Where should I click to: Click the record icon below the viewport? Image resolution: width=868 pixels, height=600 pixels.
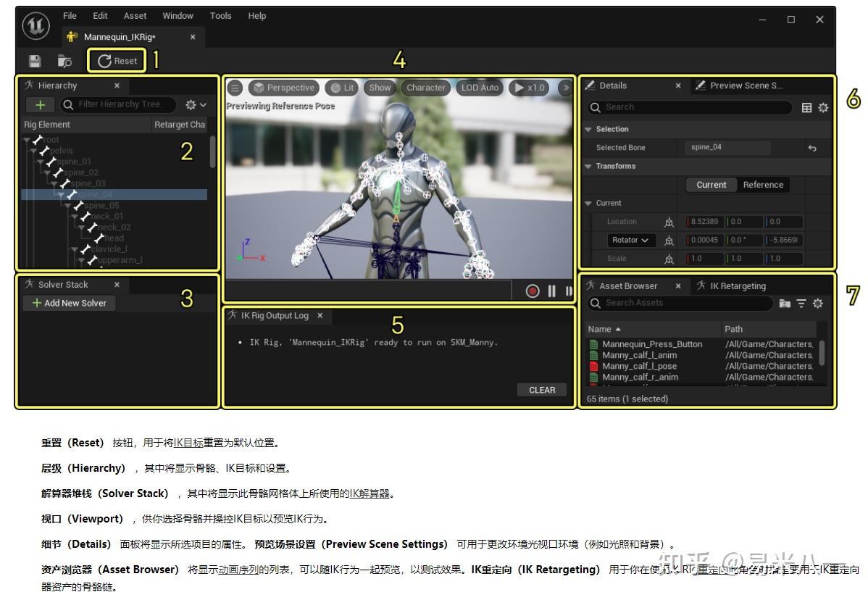pyautogui.click(x=532, y=291)
